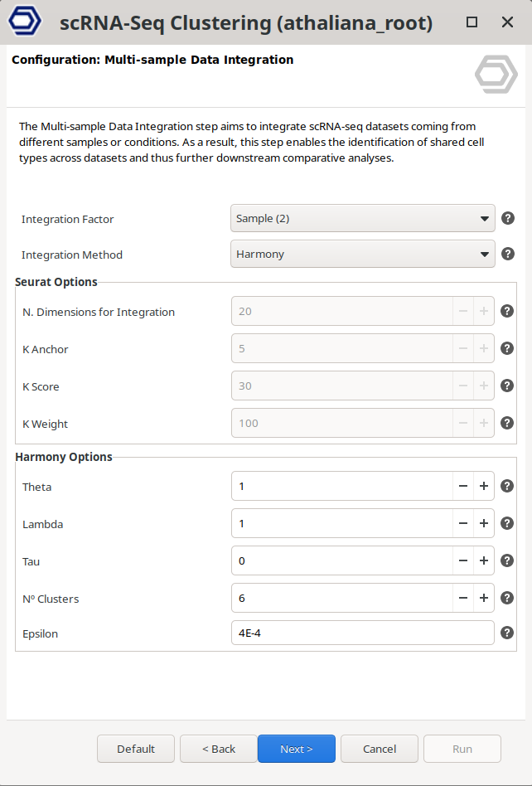Open help for Theta parameter
This screenshot has height=786, width=532.
508,487
